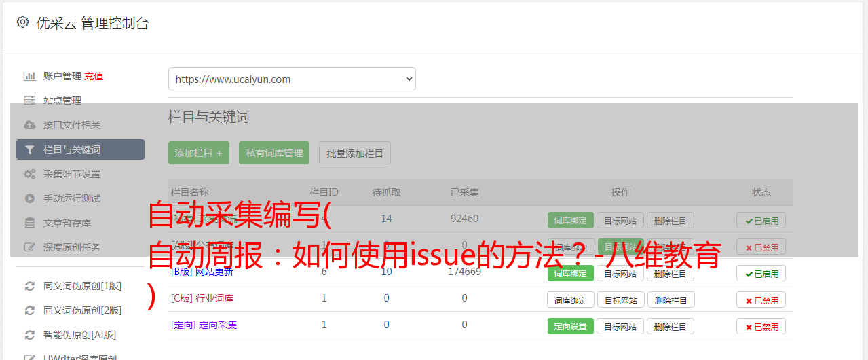Toggle 已启用 status in the 92460 row
Image resolution: width=868 pixels, height=360 pixels.
pyautogui.click(x=761, y=220)
